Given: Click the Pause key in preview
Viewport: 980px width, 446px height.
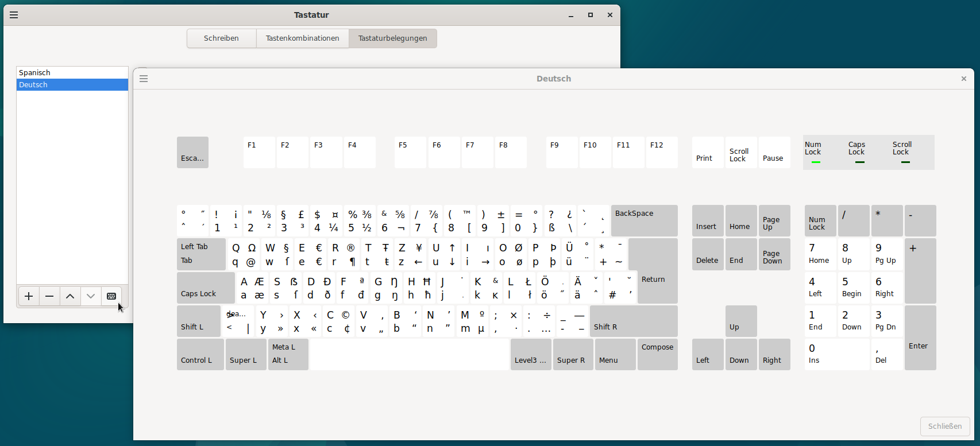Looking at the screenshot, I should point(774,152).
